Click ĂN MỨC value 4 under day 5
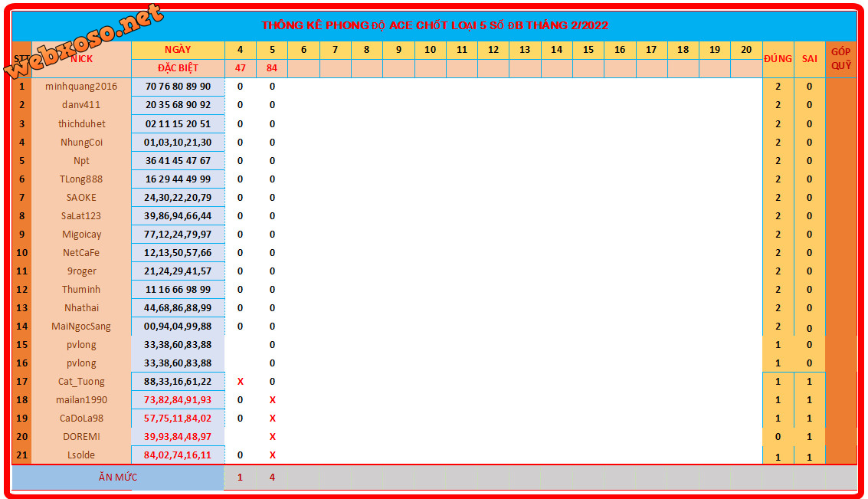 pyautogui.click(x=272, y=478)
